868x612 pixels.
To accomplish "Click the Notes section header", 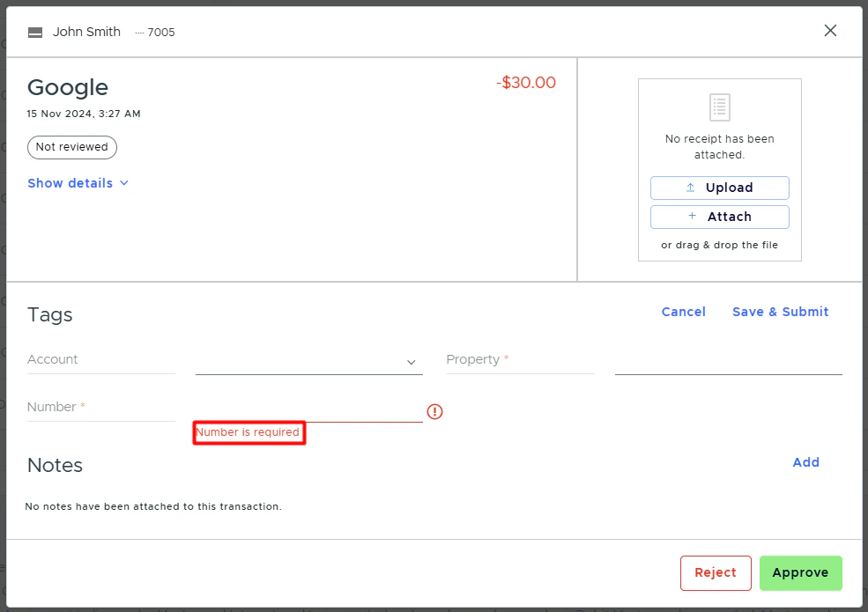I will tap(55, 466).
